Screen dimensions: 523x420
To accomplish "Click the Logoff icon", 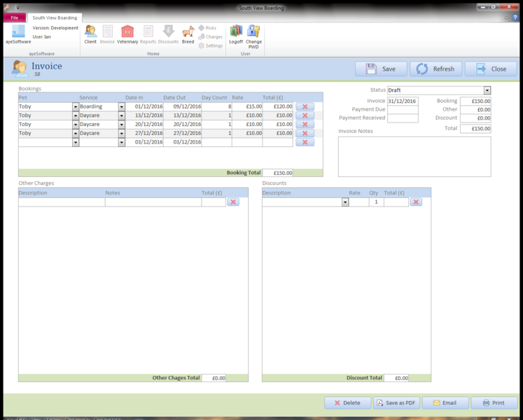I will [x=236, y=34].
